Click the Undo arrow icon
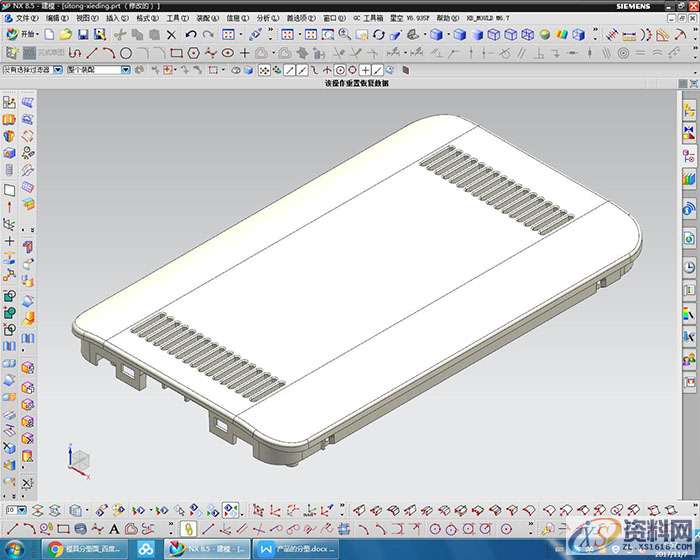Screen dimensions: 700x560 [x=191, y=34]
